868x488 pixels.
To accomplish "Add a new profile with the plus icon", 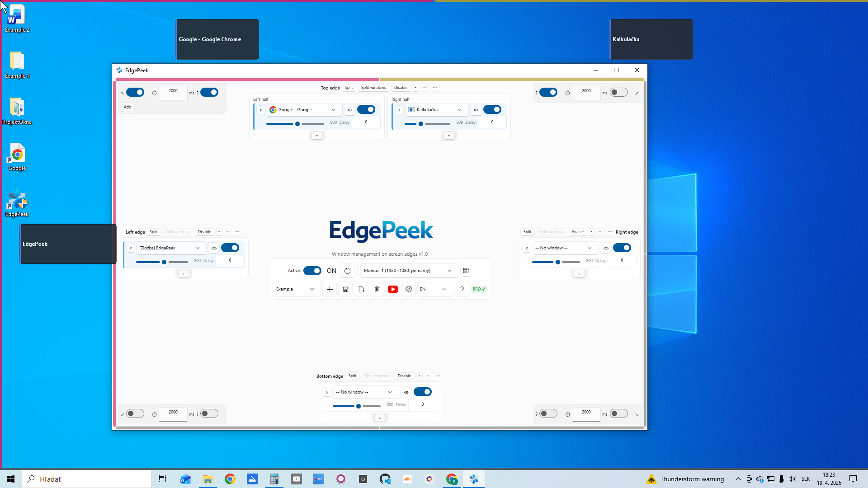I will pyautogui.click(x=330, y=289).
